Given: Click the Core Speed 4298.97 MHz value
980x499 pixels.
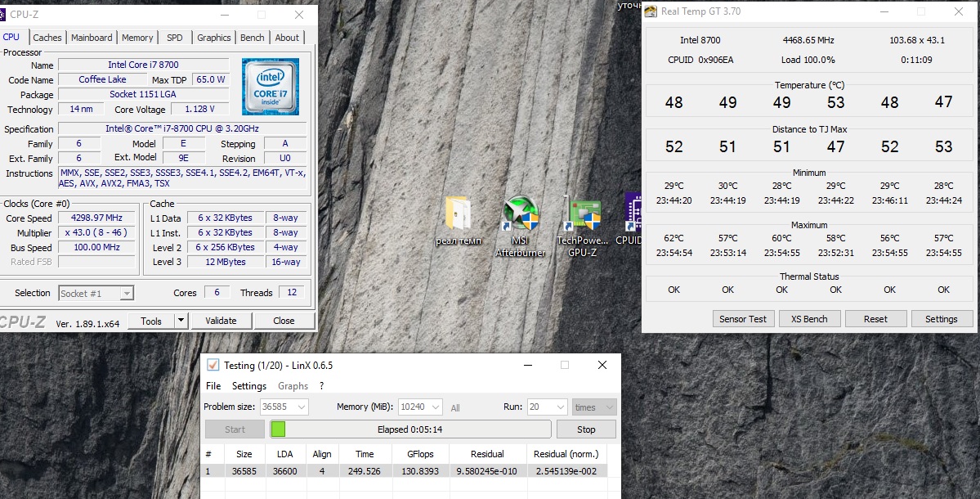Looking at the screenshot, I should (97, 218).
